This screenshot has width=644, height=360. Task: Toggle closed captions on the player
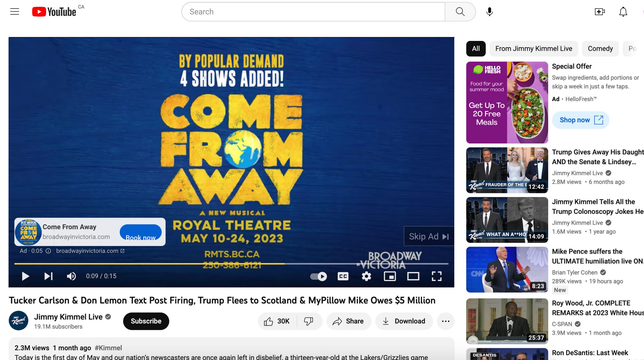343,276
